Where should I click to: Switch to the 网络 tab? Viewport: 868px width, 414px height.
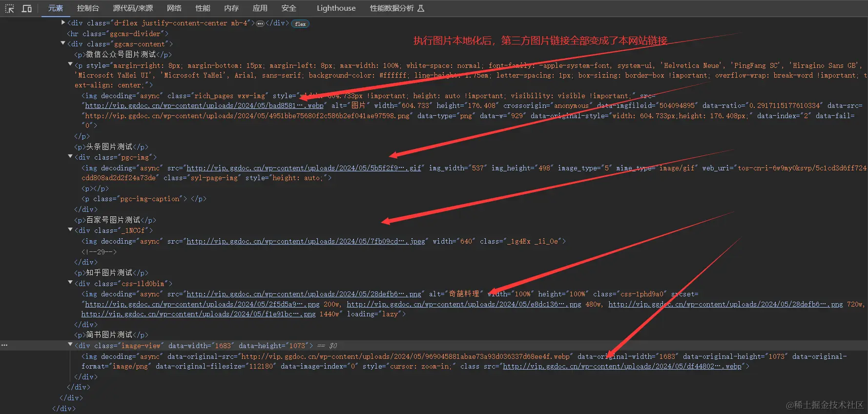[x=174, y=8]
